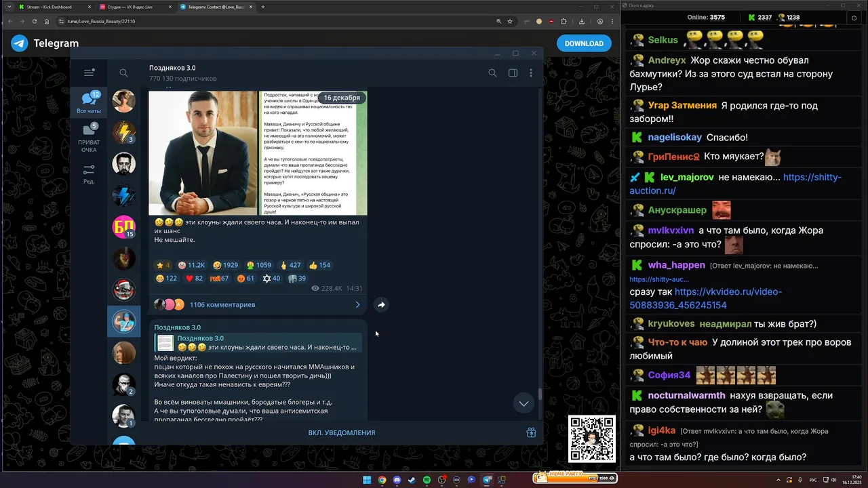Open Discord from the taskbar

coord(397,480)
